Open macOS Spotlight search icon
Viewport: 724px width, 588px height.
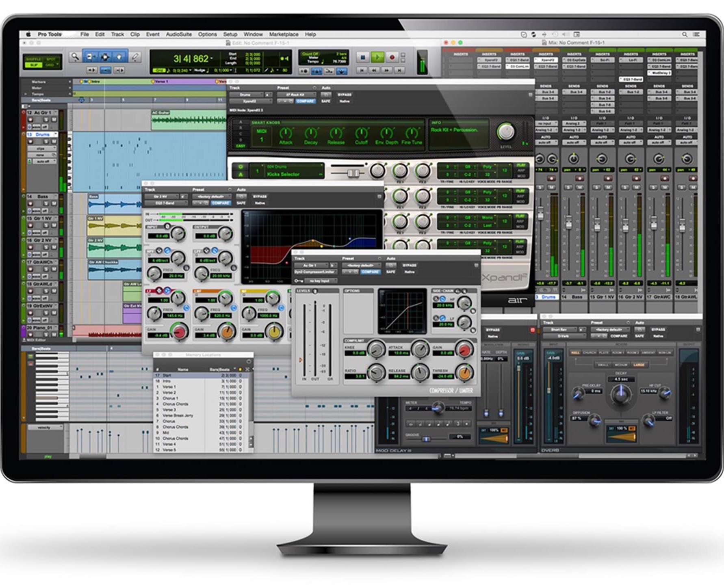tap(685, 35)
